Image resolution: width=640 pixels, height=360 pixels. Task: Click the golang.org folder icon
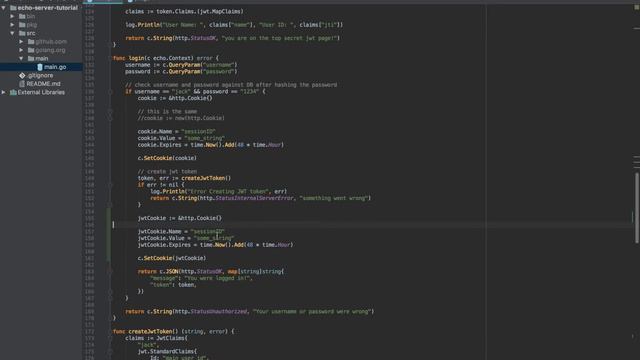(x=31, y=50)
